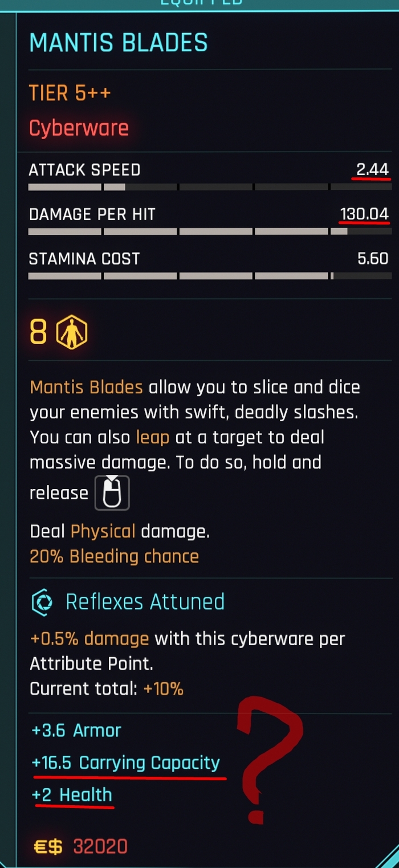The image size is (399, 868).
Task: Click the Attack Speed stat bar
Action: [209, 187]
